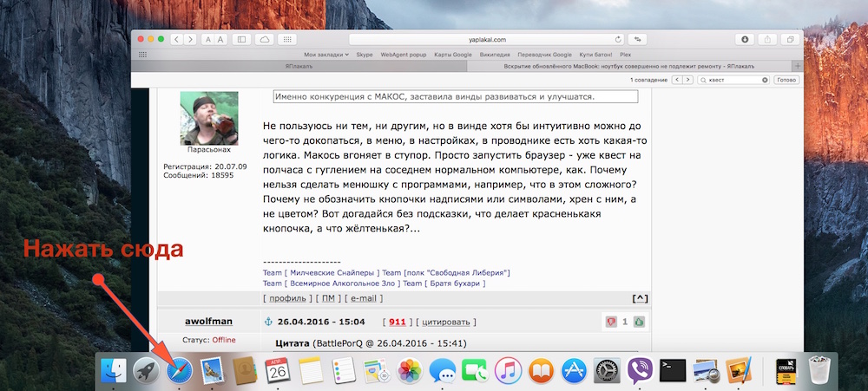
Task: Jump to next search match
Action: click(x=687, y=80)
